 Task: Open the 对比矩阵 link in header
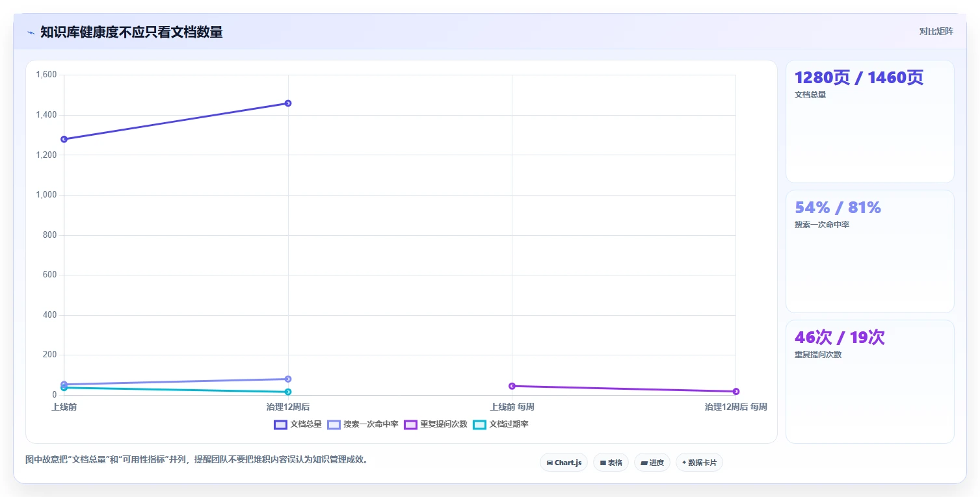[936, 32]
